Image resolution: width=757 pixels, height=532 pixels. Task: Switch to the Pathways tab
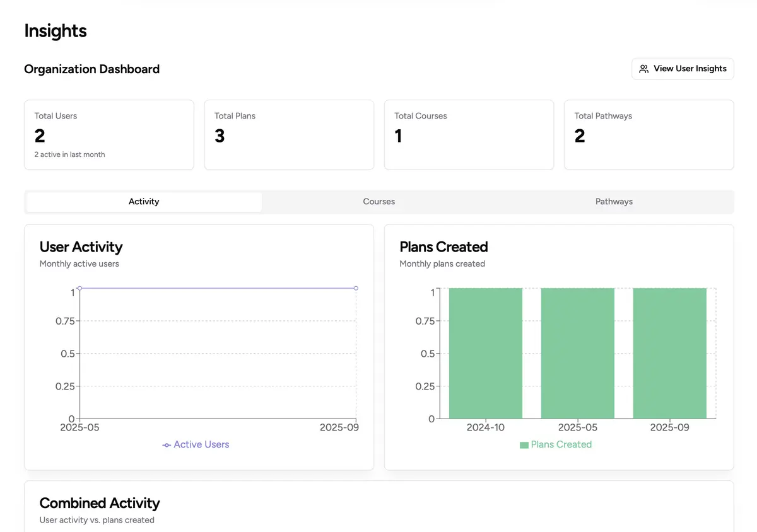[613, 201]
